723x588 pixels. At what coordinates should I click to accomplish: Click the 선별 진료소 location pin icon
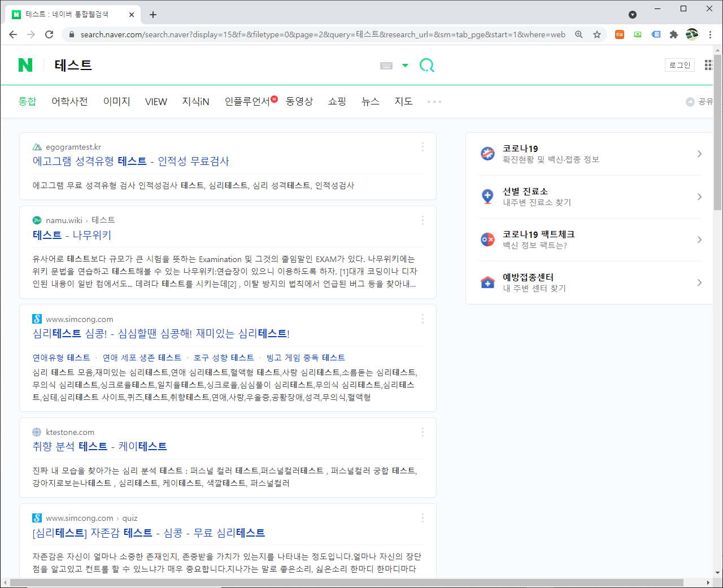(x=487, y=197)
